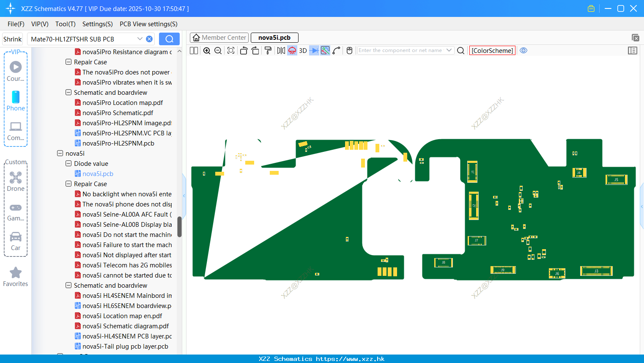Clear the model search field

point(149,39)
